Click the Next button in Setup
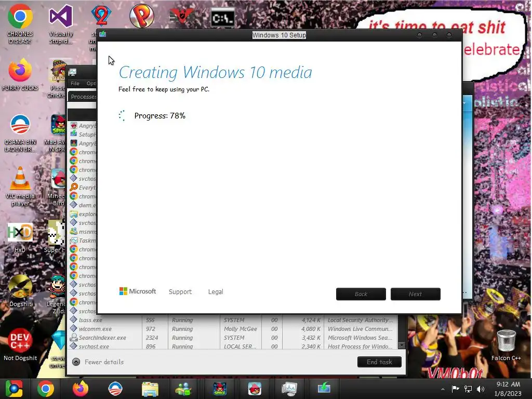This screenshot has width=532, height=399. point(415,294)
